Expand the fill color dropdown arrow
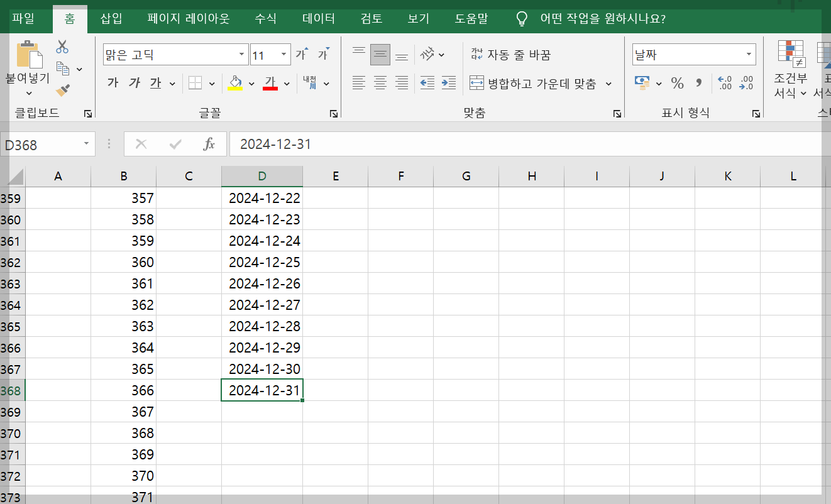Image resolution: width=831 pixels, height=504 pixels. (251, 83)
